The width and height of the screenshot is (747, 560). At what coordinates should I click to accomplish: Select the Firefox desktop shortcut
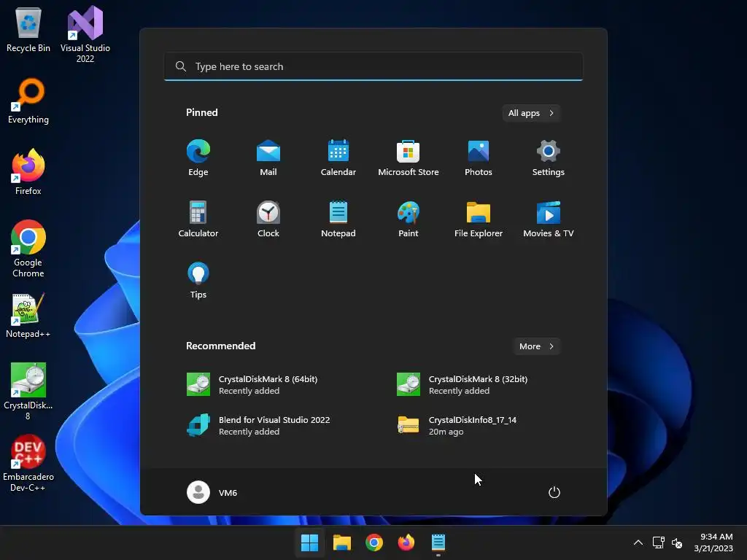pyautogui.click(x=28, y=172)
